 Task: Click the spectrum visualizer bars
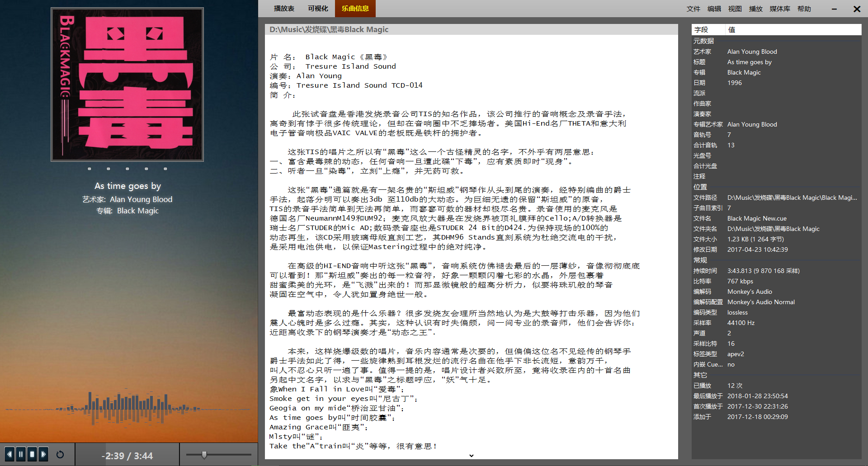click(x=128, y=409)
